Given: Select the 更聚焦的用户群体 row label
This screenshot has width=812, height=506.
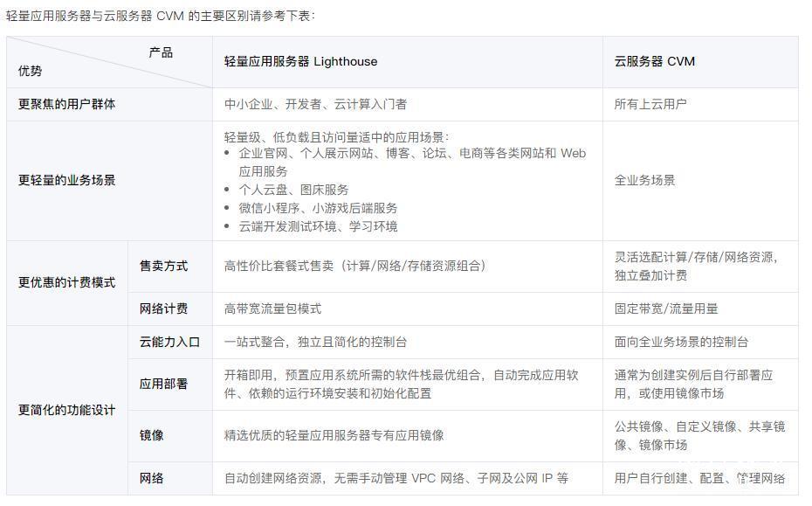Looking at the screenshot, I should point(67,104).
